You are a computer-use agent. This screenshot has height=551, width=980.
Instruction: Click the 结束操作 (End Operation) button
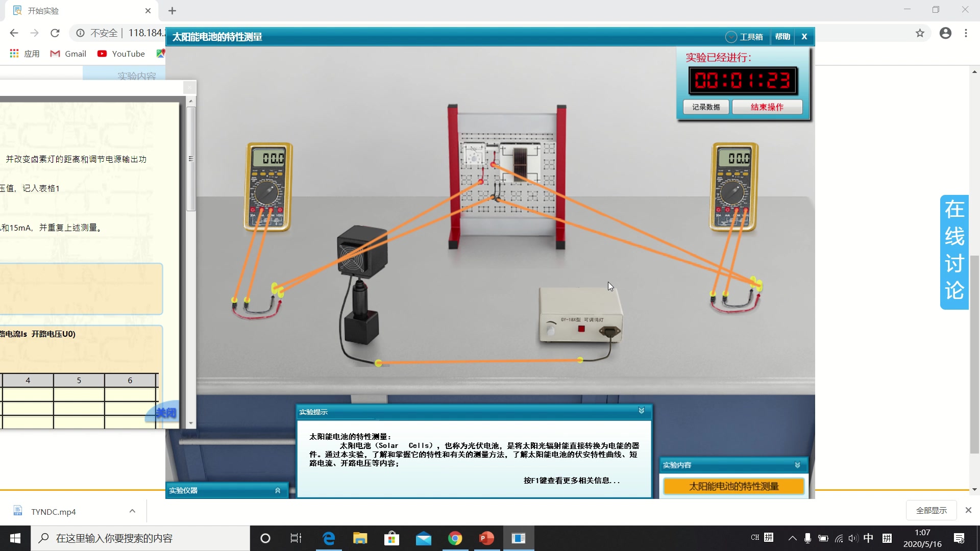[767, 106]
